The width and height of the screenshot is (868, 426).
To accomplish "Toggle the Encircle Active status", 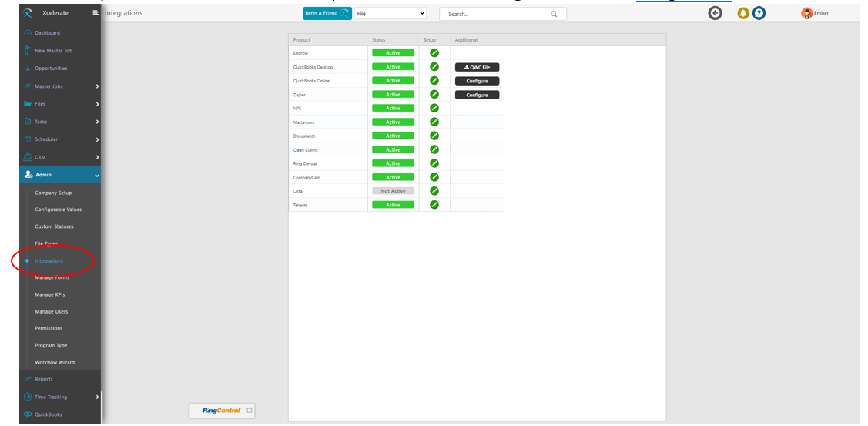I will (393, 52).
